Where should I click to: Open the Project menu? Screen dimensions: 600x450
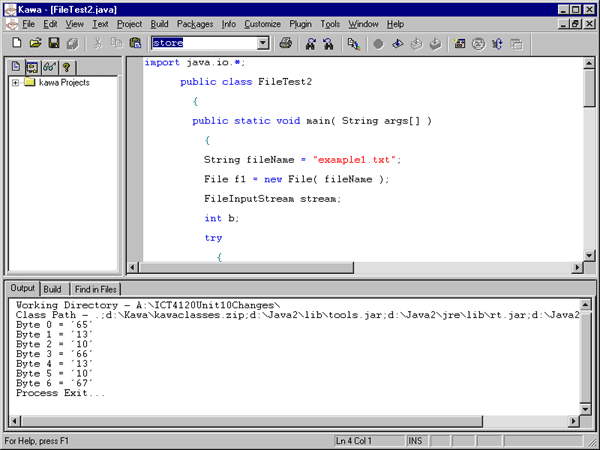point(129,24)
